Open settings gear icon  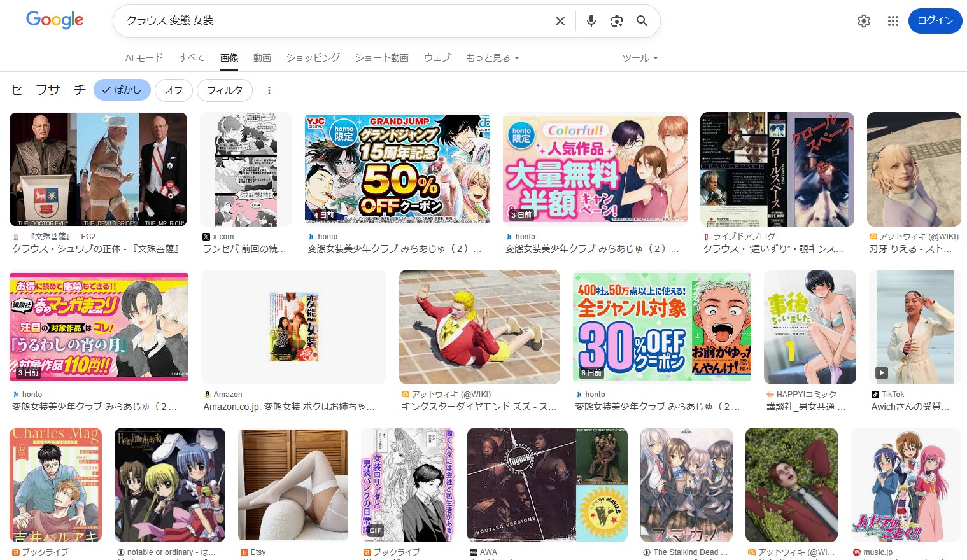point(863,21)
